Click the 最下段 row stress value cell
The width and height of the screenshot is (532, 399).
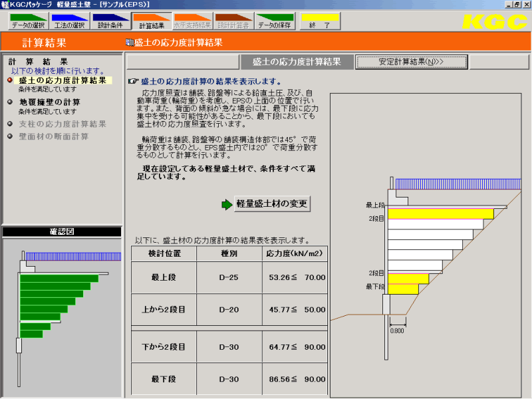pos(295,379)
